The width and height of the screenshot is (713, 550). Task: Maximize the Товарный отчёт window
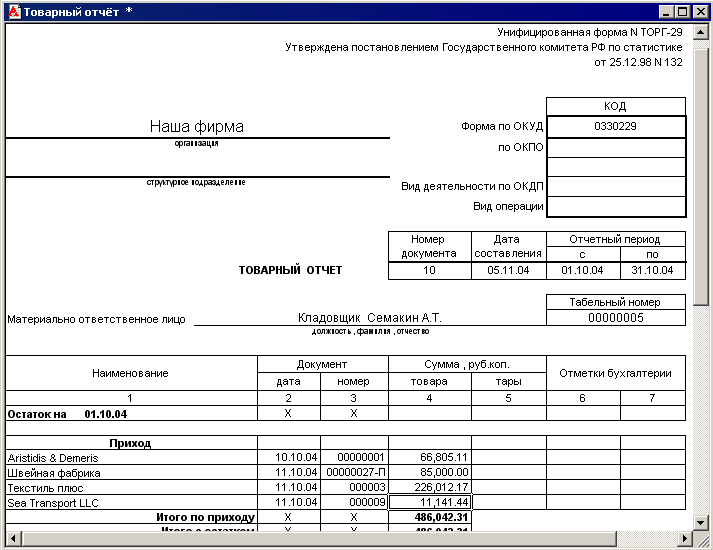tap(682, 12)
